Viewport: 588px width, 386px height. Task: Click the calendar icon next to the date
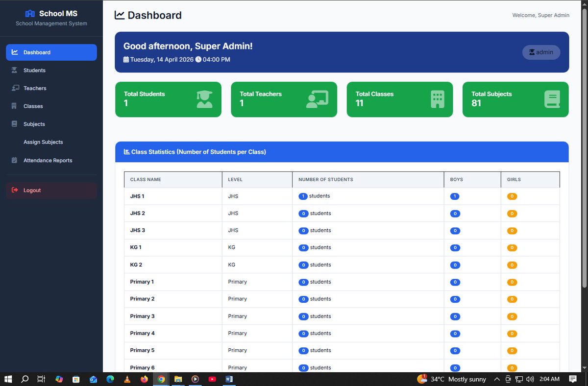tap(126, 59)
